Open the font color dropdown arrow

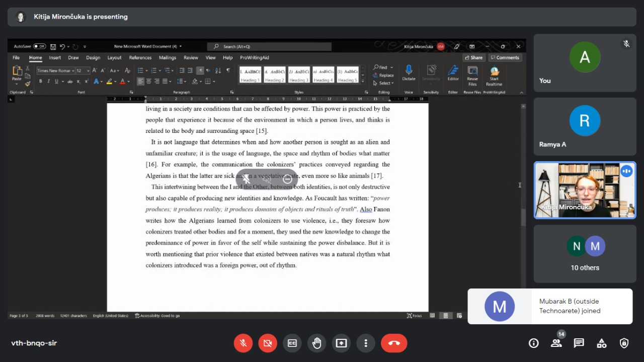pyautogui.click(x=128, y=82)
